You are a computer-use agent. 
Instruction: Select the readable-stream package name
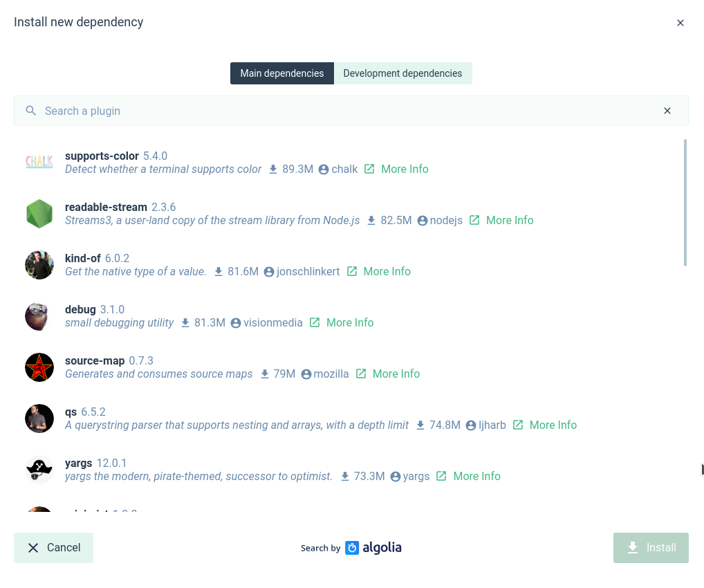(106, 207)
